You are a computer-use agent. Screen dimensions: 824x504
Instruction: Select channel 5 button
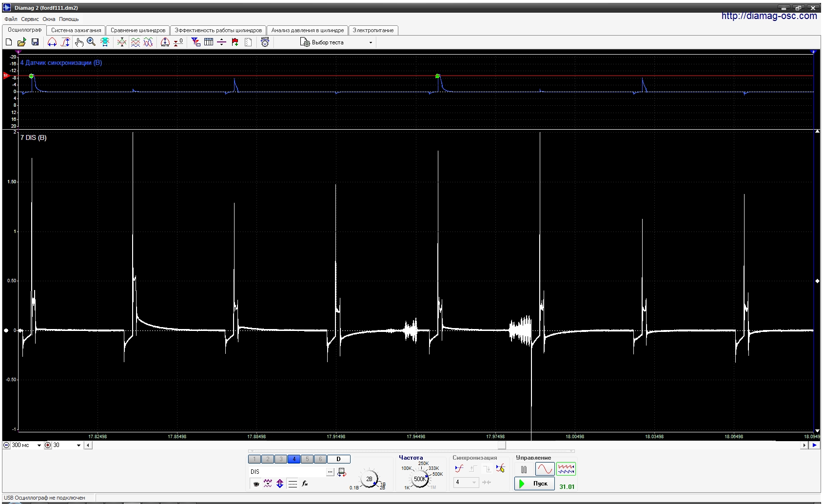click(307, 459)
